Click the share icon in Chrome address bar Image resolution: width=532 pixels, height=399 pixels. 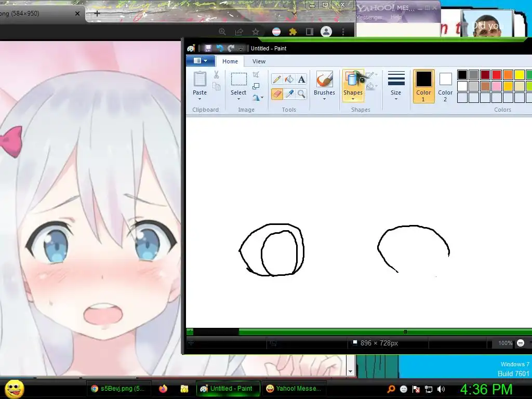coord(239,32)
